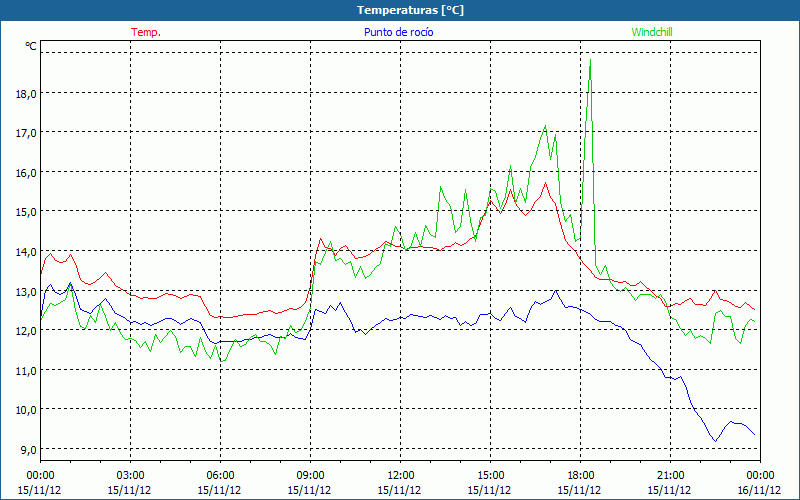Click the 15/11/12 date under 06:00
Screen dimensions: 800x500
[219, 490]
